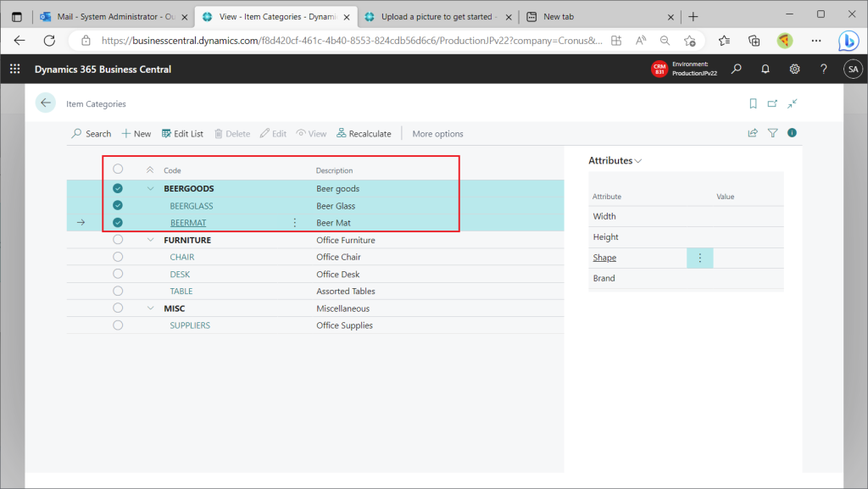Switch to the Mail - System Administrator tab

114,17
